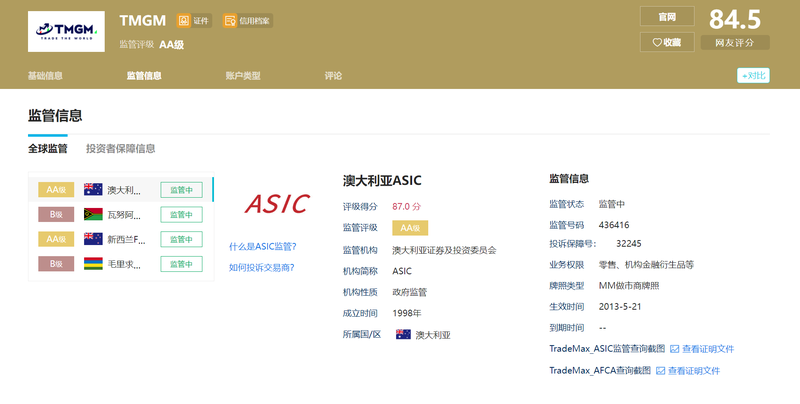Click complaint number 32245
800x404 pixels.
(629, 243)
